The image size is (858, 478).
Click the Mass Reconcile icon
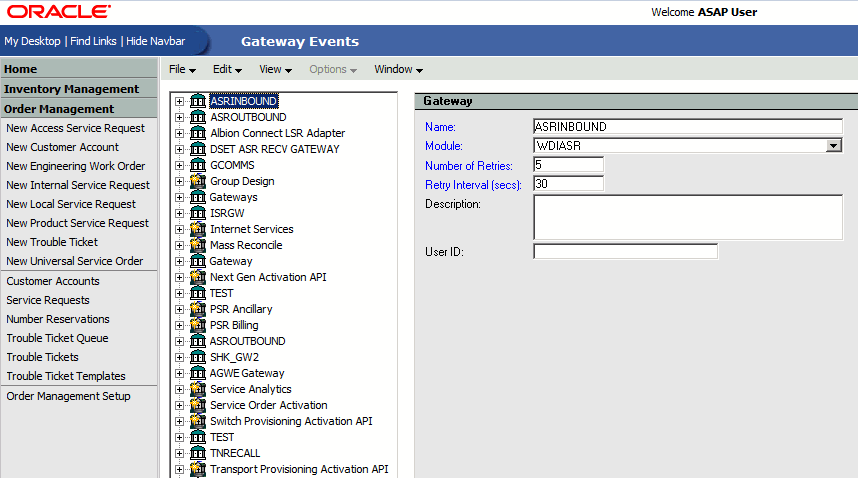point(198,245)
